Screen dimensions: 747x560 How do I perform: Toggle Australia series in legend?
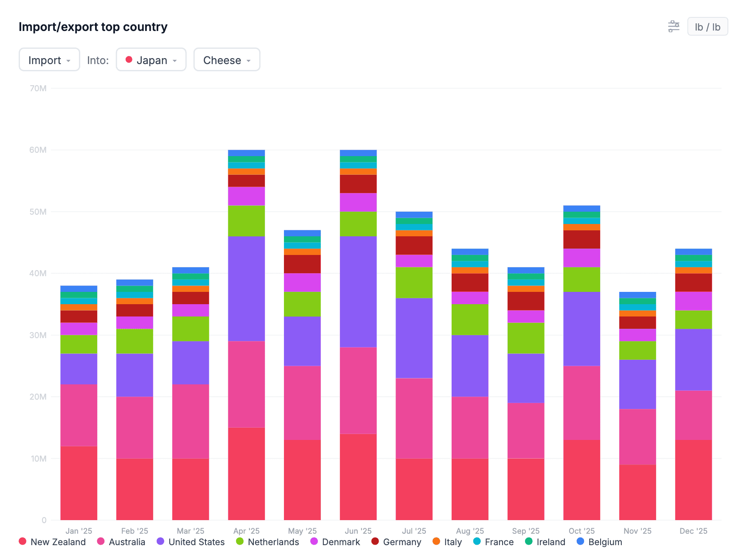coord(121,542)
